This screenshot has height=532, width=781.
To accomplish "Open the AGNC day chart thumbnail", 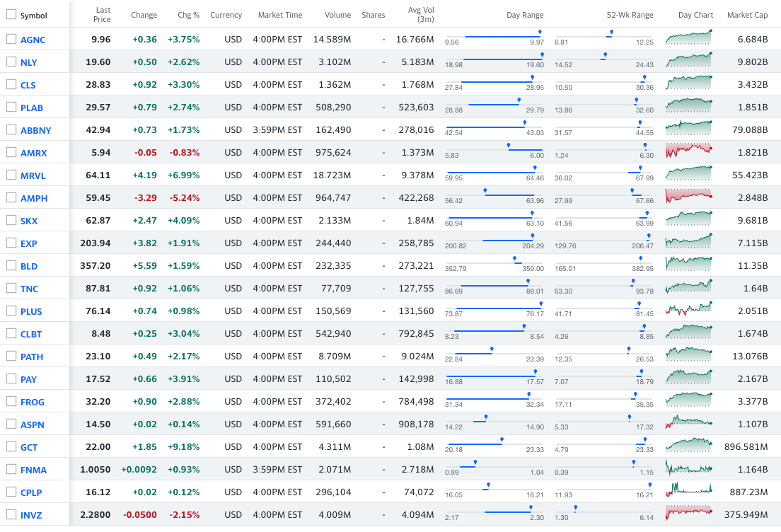I will coord(689,38).
